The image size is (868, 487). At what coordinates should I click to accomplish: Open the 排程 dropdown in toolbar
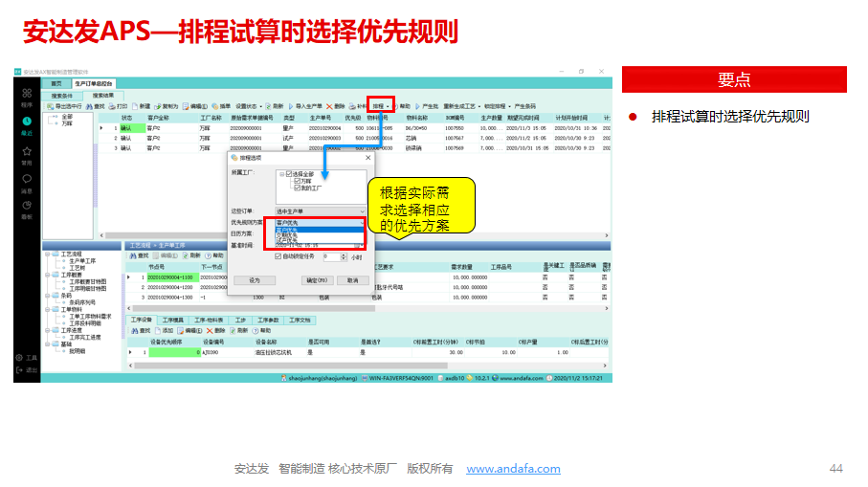point(380,106)
